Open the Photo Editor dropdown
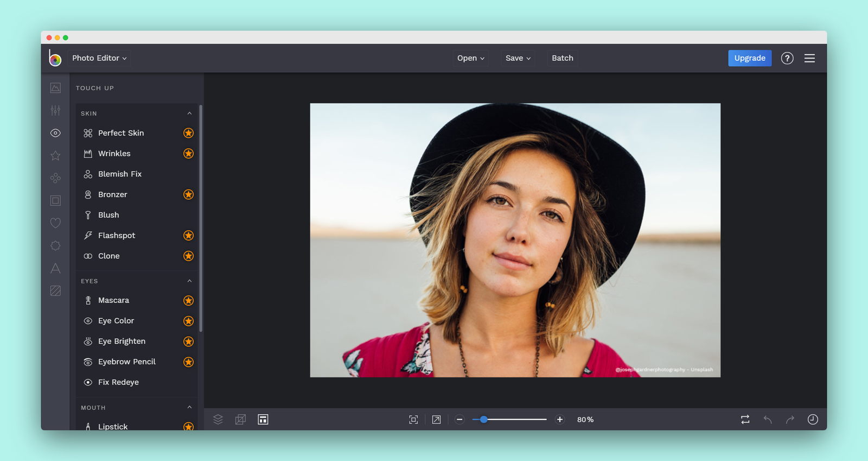This screenshot has height=461, width=868. coord(99,58)
